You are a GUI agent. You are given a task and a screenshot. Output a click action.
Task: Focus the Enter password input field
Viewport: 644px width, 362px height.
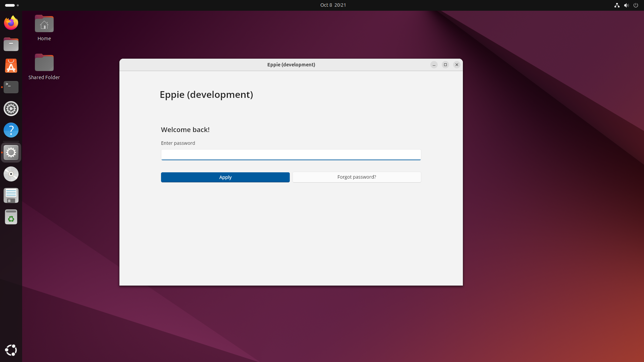tap(290, 155)
